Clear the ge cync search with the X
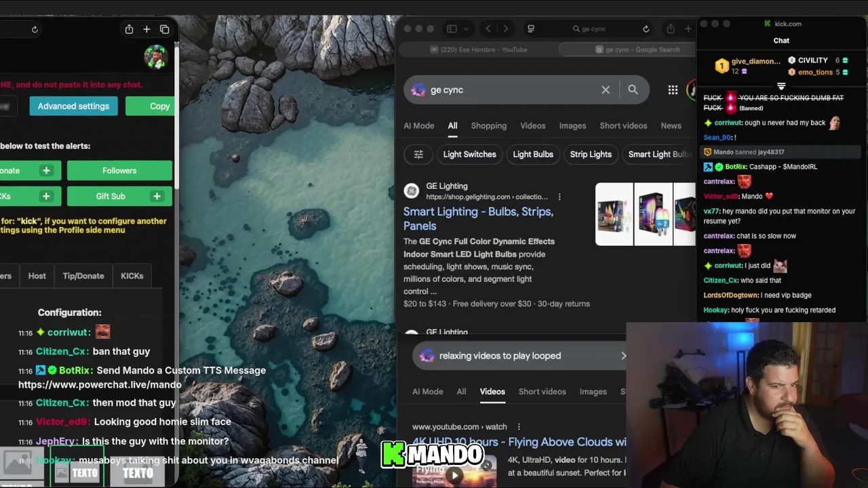Screen dimensions: 868x488 (x=606, y=89)
